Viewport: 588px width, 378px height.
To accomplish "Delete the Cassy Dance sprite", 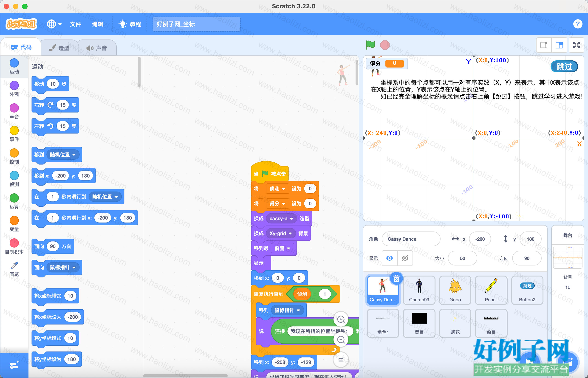I will pyautogui.click(x=396, y=279).
